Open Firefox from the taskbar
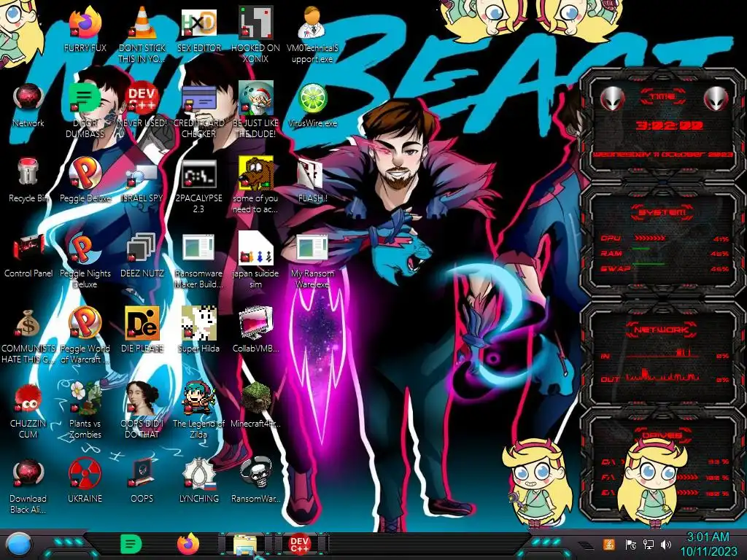 click(x=188, y=544)
